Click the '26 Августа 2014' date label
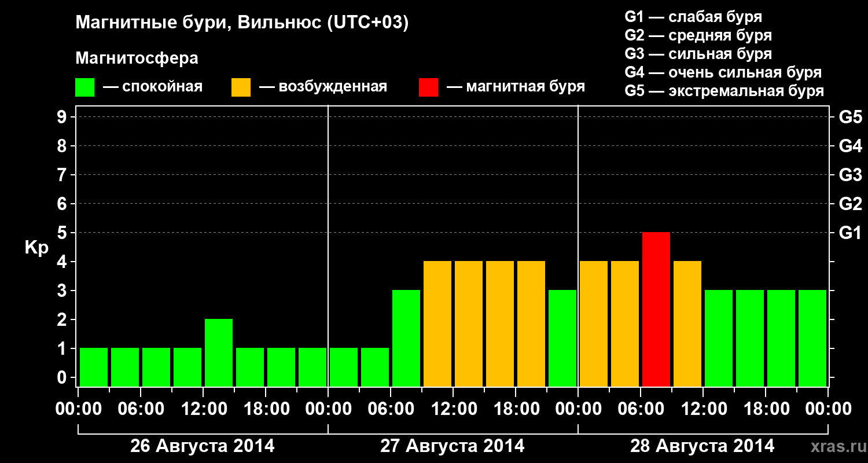The image size is (868, 463). (x=203, y=446)
